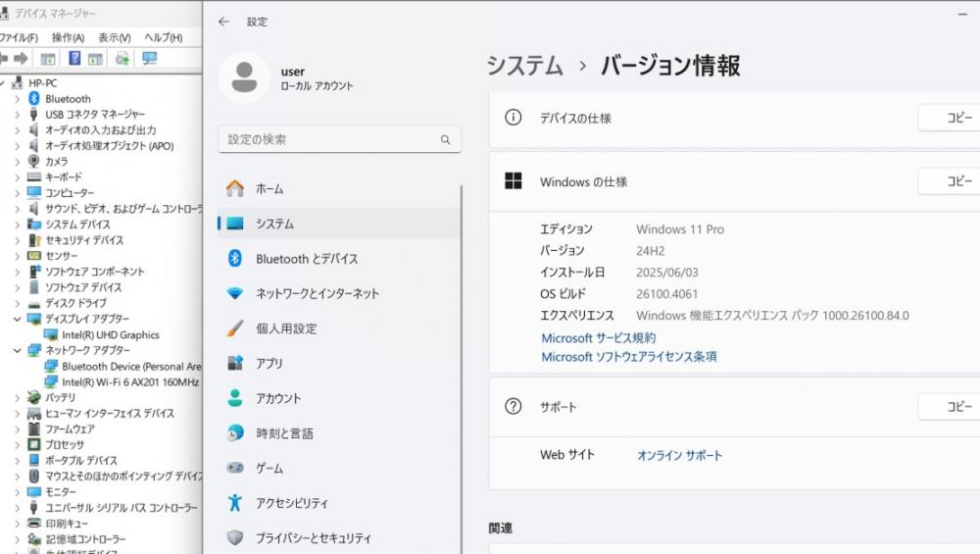Select ヒューマン インターフェイス デバイス category
The image size is (980, 554).
(110, 414)
